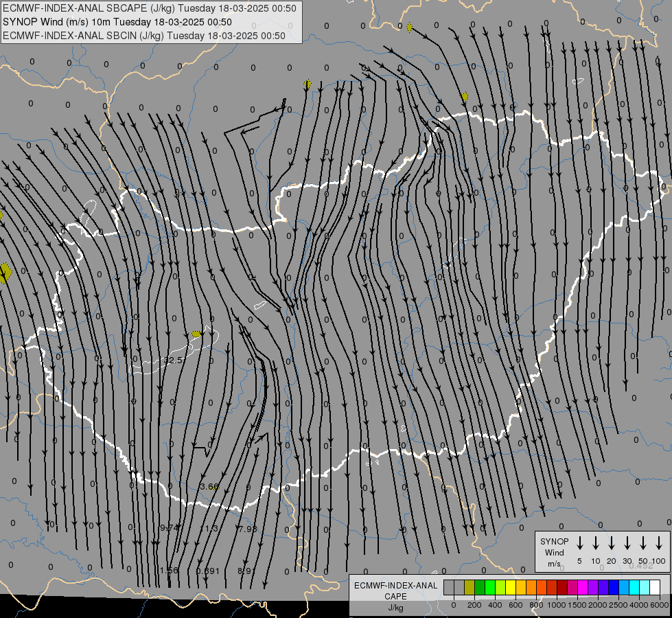Screen dimensions: 672x618
Task: Click the 30 m/s wind arrow in legend
Action: point(627,543)
